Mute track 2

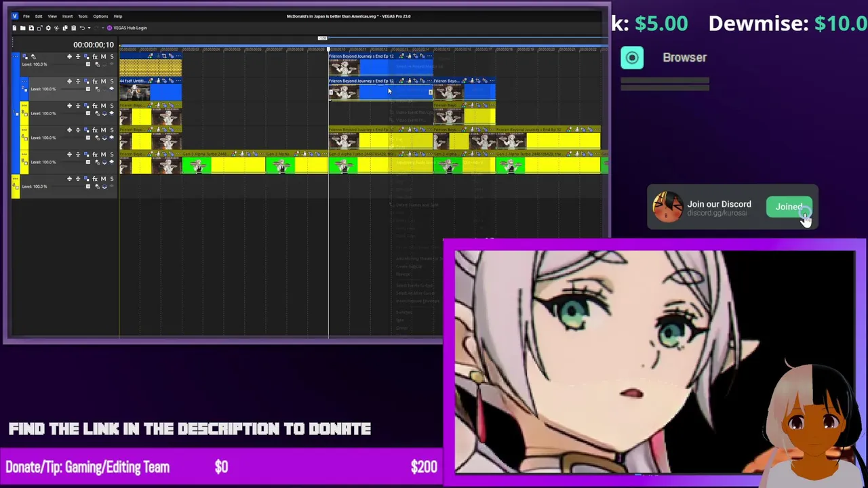[103, 81]
